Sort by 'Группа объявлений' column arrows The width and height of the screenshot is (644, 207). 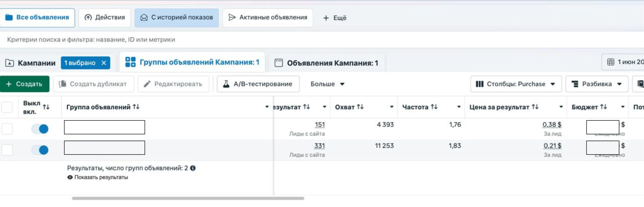pos(136,107)
